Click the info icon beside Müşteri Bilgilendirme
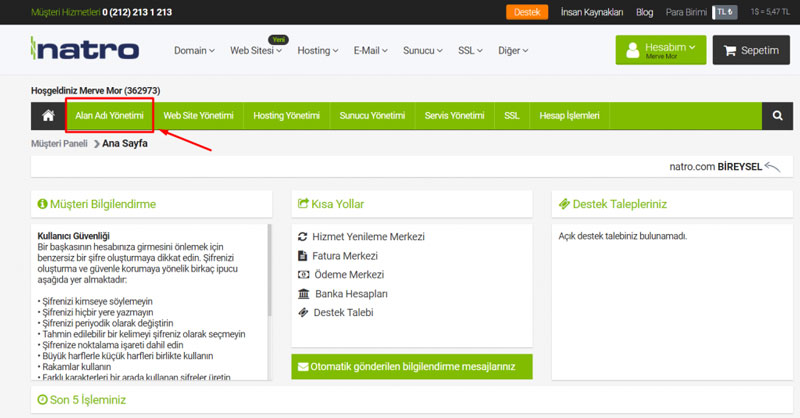 pos(42,204)
